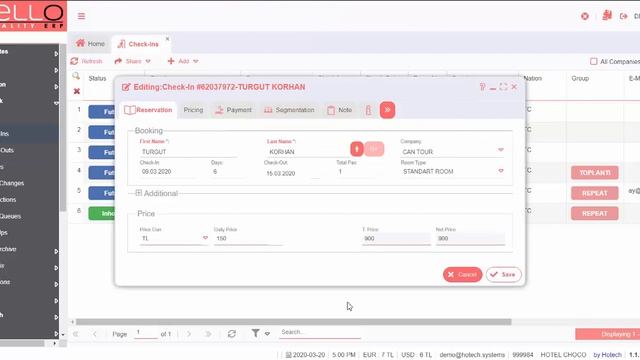Click the green status badge in row 6
This screenshot has height=360, width=640.
(x=102, y=213)
